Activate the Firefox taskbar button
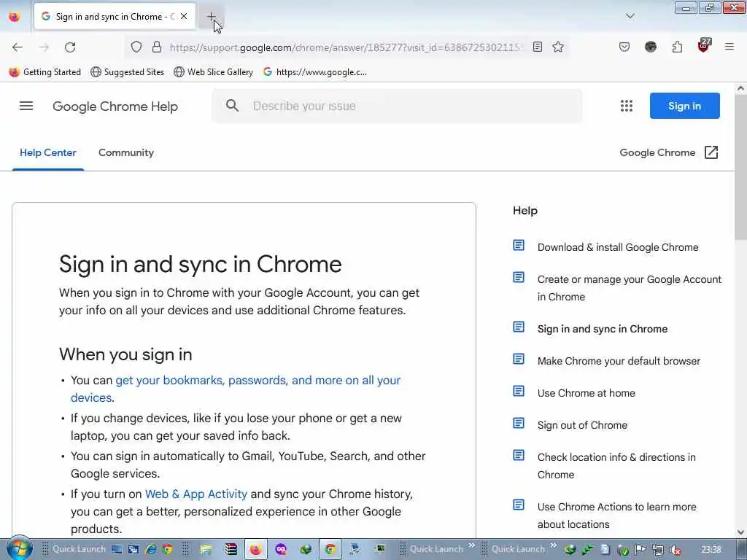The width and height of the screenshot is (747, 560). coord(256,550)
